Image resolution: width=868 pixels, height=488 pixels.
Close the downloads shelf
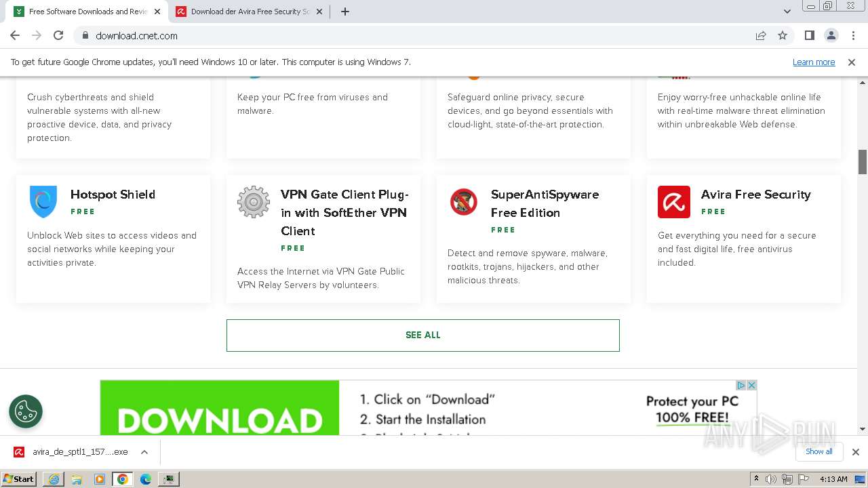(856, 451)
